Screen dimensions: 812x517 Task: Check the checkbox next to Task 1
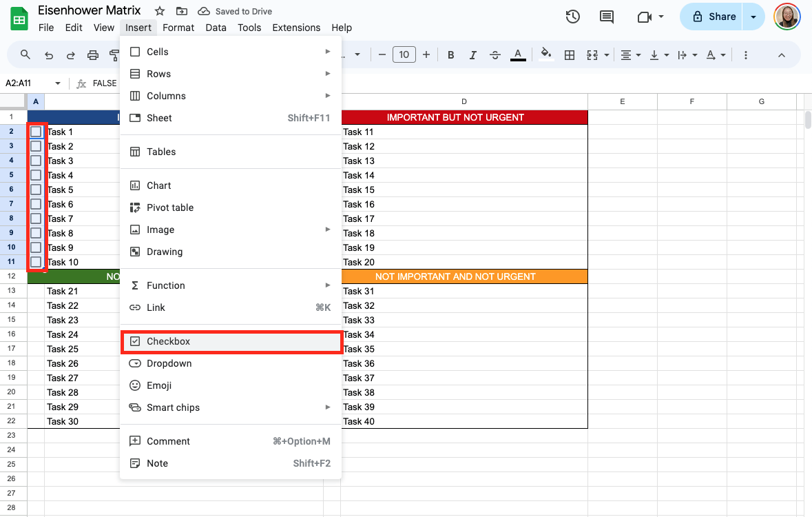tap(36, 132)
